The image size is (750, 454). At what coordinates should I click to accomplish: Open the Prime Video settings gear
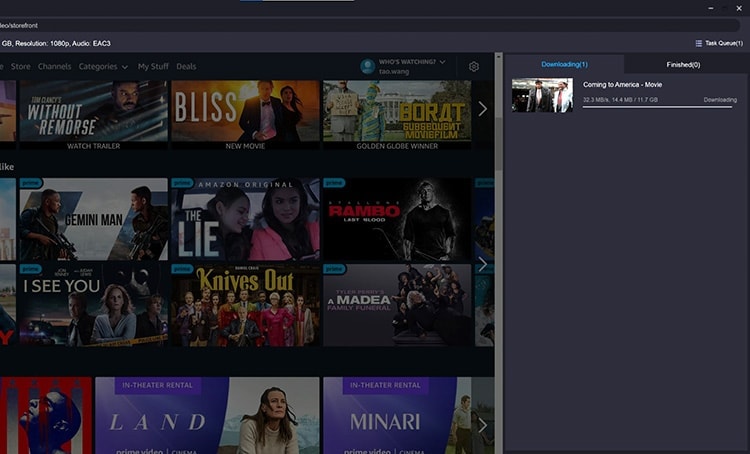pos(474,66)
